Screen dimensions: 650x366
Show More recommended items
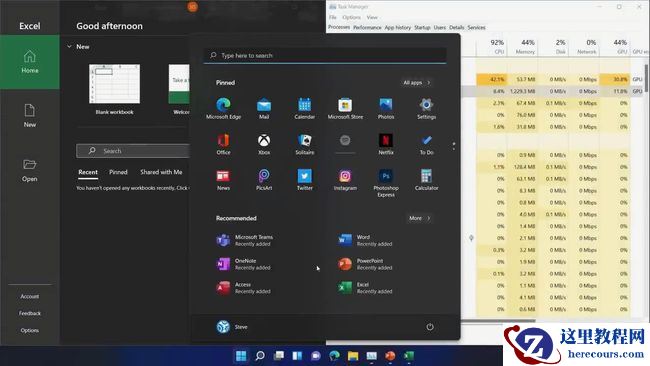tap(420, 218)
